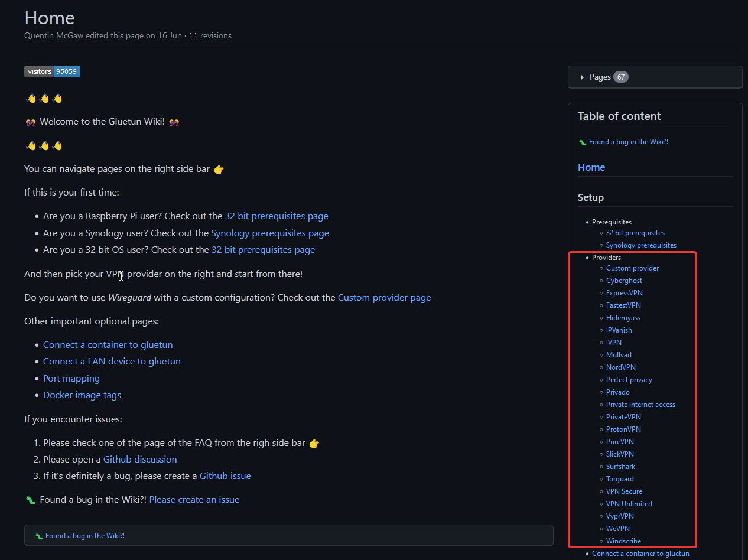Select SlickVPN in the Providers list

620,454
